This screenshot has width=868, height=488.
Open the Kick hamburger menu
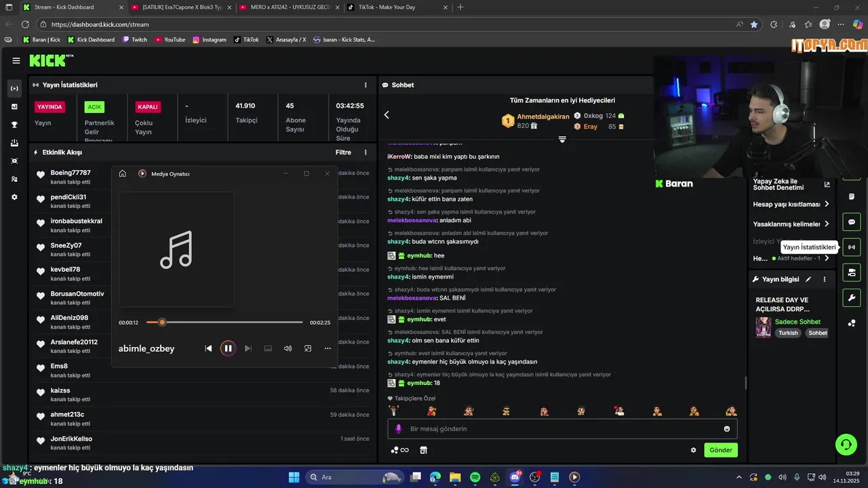coord(16,60)
